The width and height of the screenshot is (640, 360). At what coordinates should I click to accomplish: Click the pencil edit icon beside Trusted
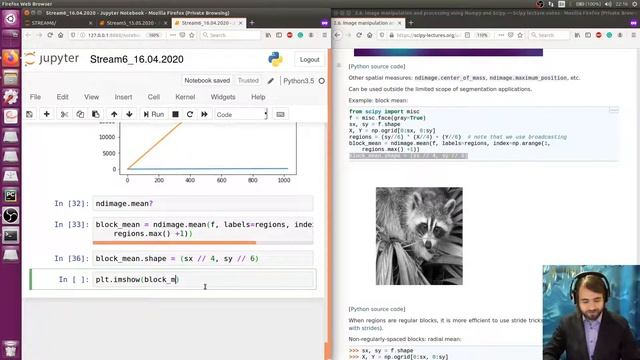click(x=270, y=81)
